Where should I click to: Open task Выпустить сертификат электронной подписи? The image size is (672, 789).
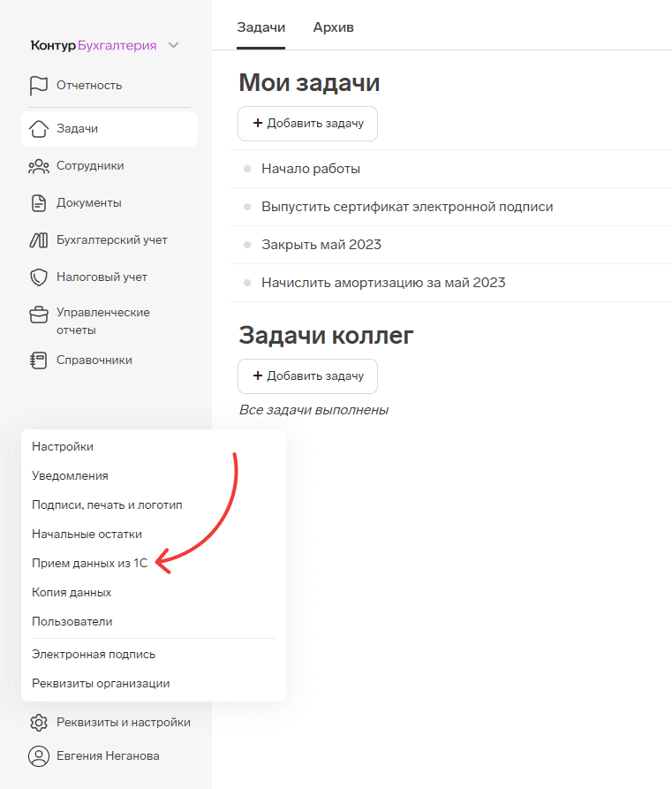(407, 207)
